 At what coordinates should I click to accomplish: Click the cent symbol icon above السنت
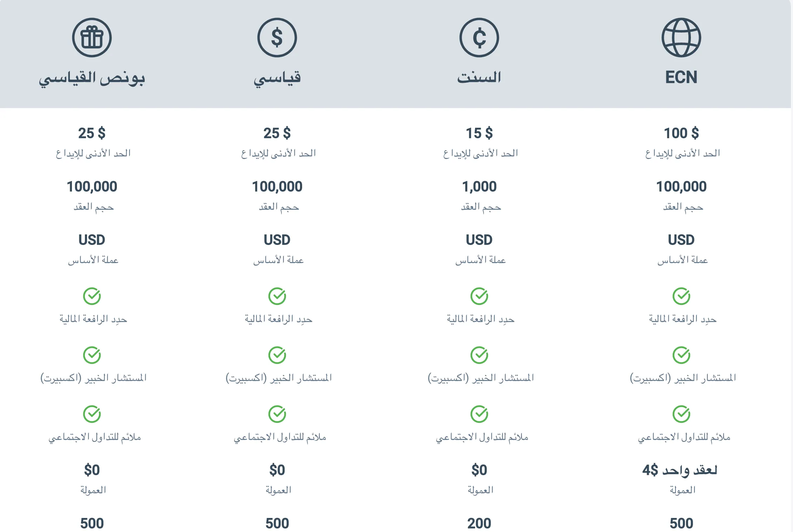point(479,38)
